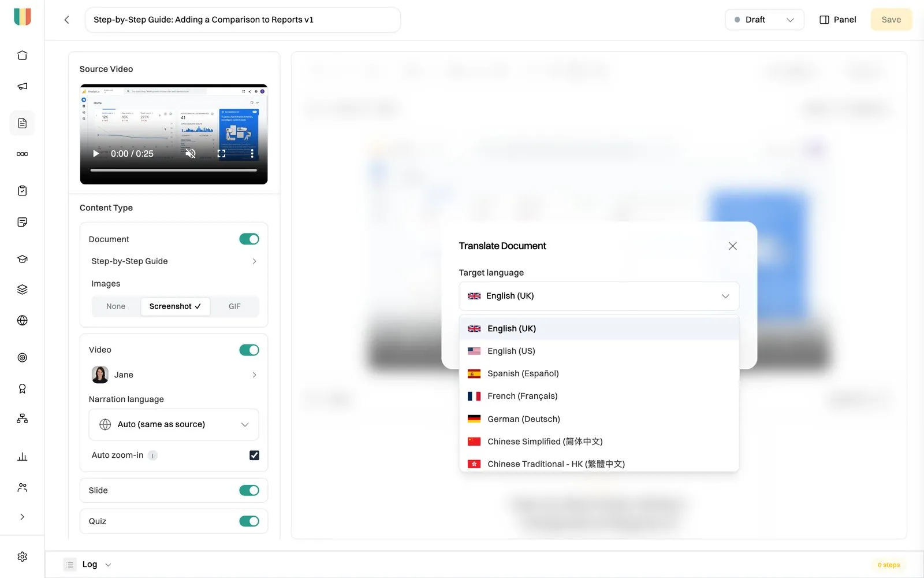Expand the left sidebar with chevron
The width and height of the screenshot is (924, 578).
[23, 517]
